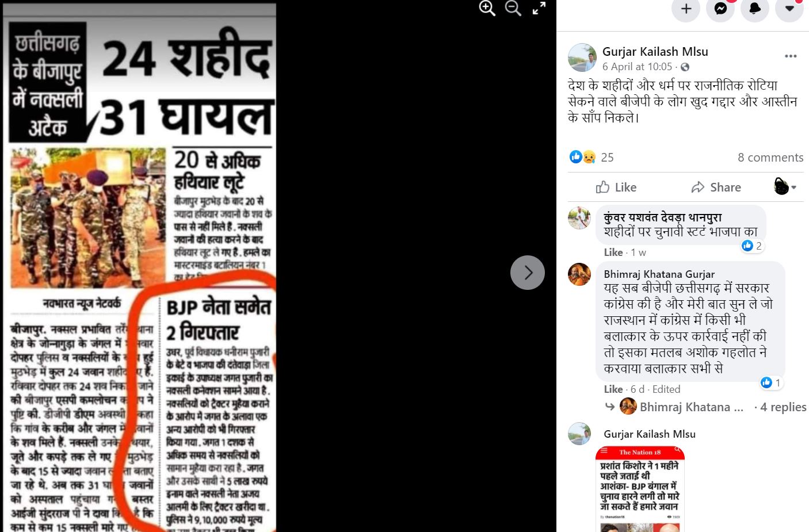Share the post

click(x=716, y=187)
